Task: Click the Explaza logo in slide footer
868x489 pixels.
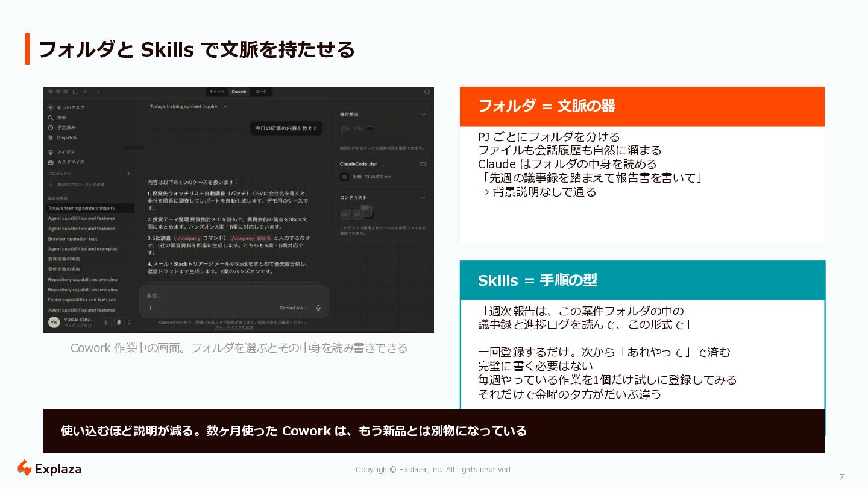Action: [49, 468]
